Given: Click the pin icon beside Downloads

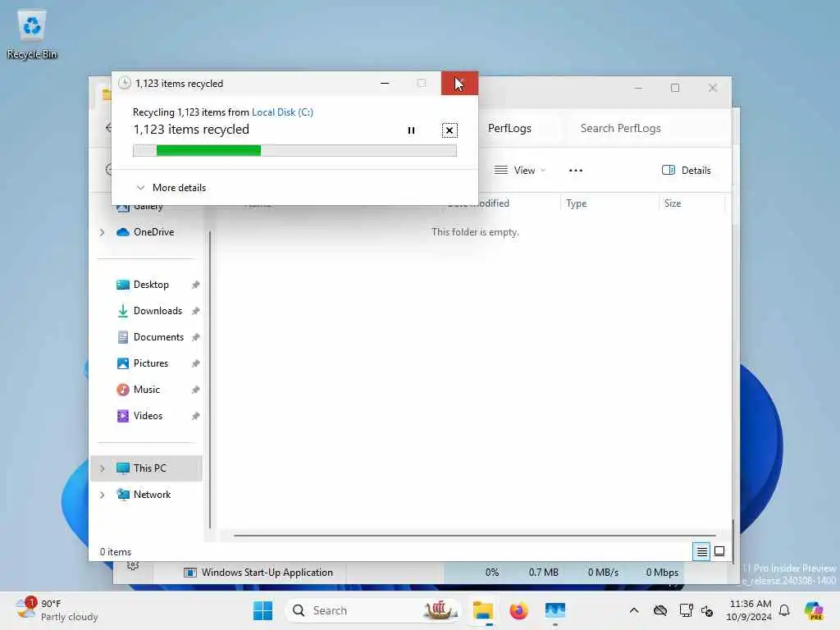Looking at the screenshot, I should point(195,311).
